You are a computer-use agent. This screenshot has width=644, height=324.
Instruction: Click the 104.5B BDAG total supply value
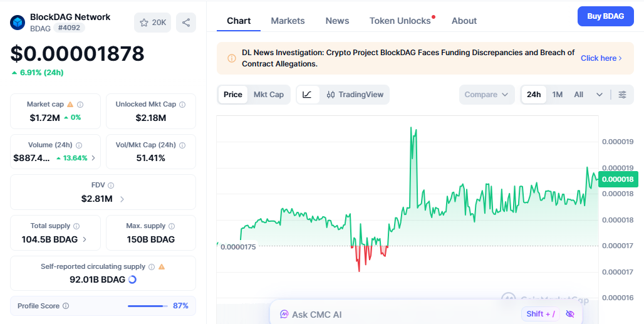pos(49,239)
